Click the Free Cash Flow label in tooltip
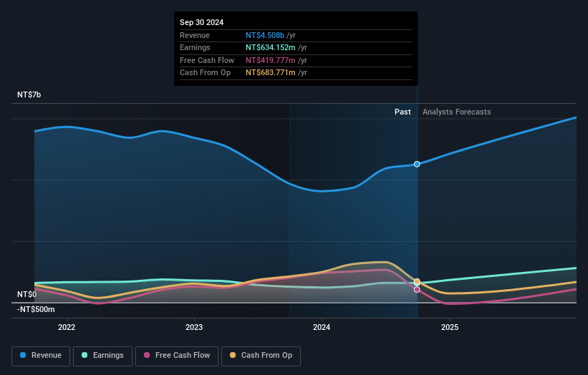The image size is (588, 375). pos(207,60)
